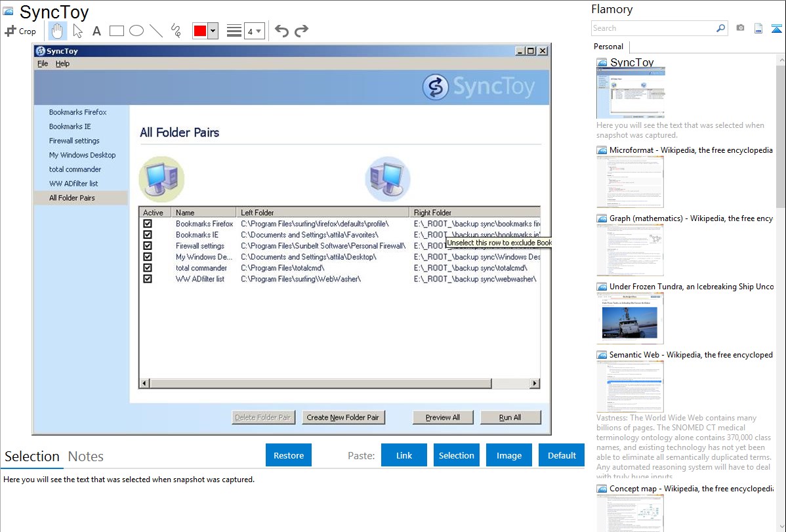Capture a snapshot with camera icon
786x532 pixels.
pos(740,28)
